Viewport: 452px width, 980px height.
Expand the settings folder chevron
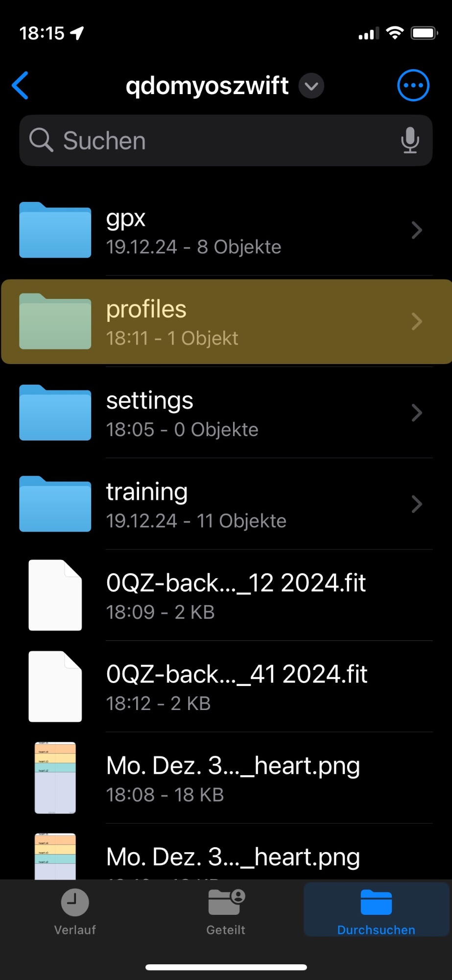[417, 413]
